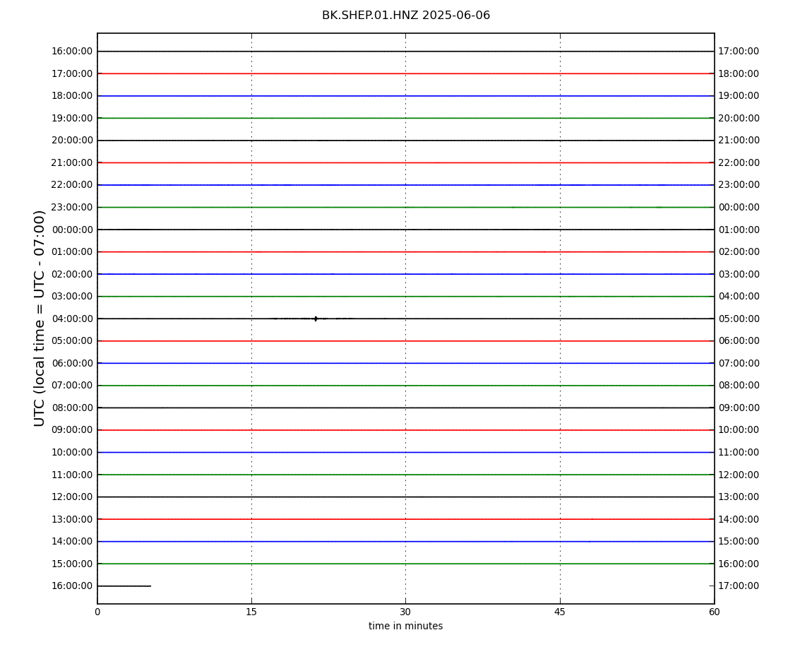
Task: Click the right-axis label 00:00:00
Action: (739, 207)
